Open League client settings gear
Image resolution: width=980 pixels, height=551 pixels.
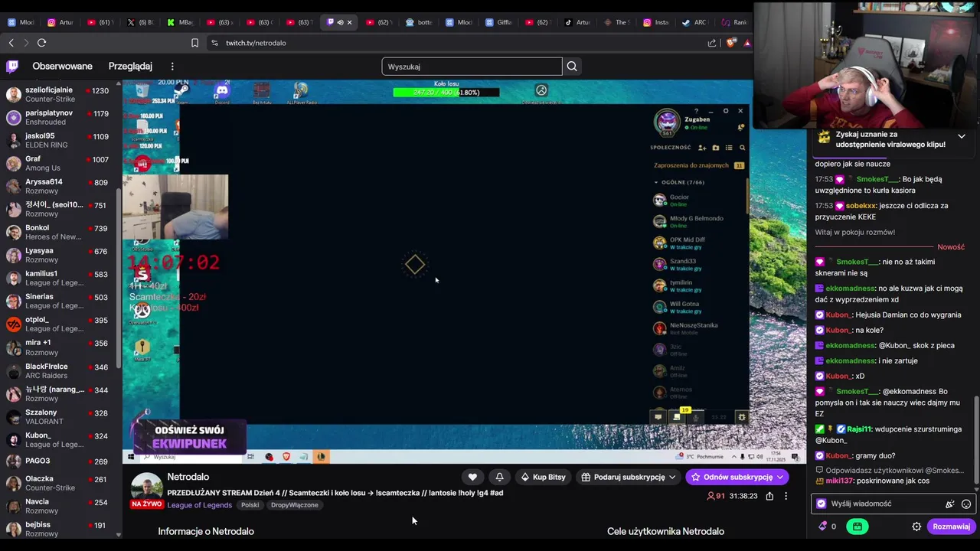[726, 111]
